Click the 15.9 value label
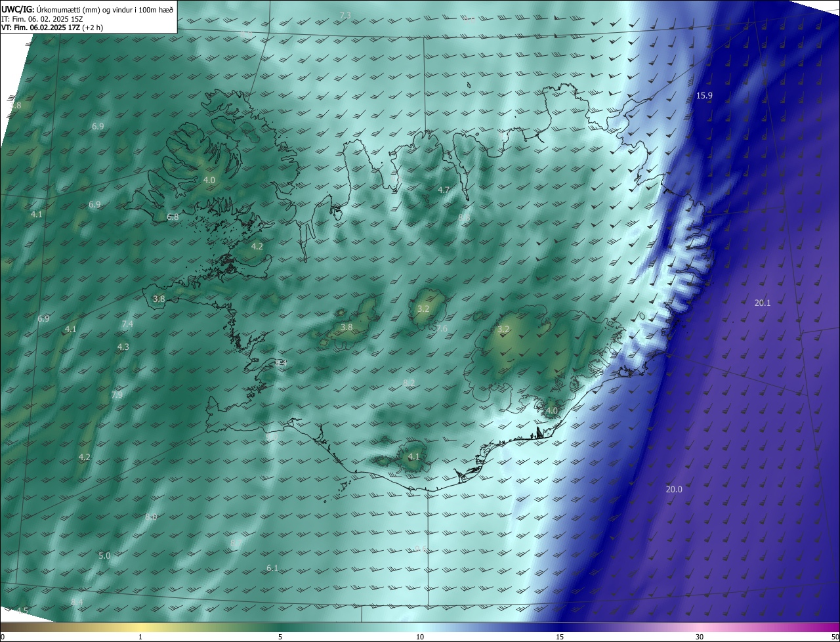 tap(704, 96)
